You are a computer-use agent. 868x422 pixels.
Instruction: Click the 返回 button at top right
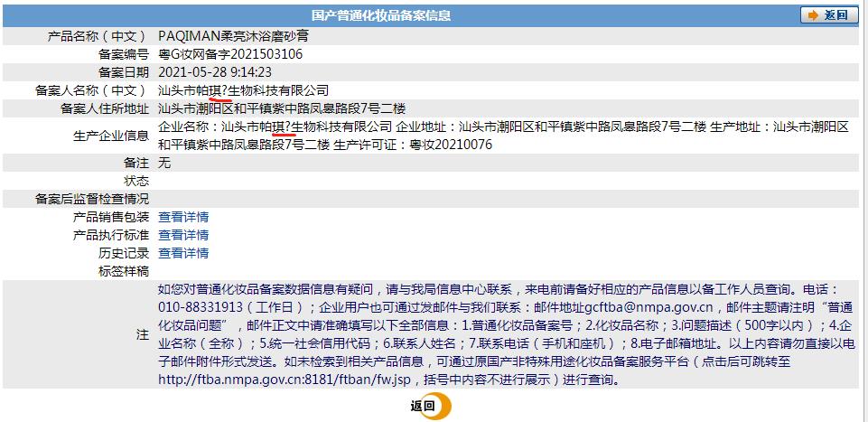point(828,15)
